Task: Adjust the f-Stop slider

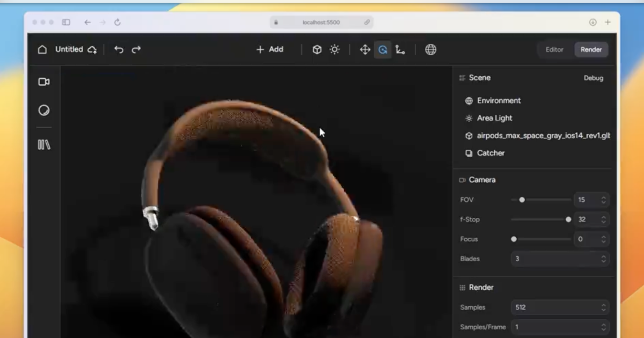Action: (x=541, y=219)
